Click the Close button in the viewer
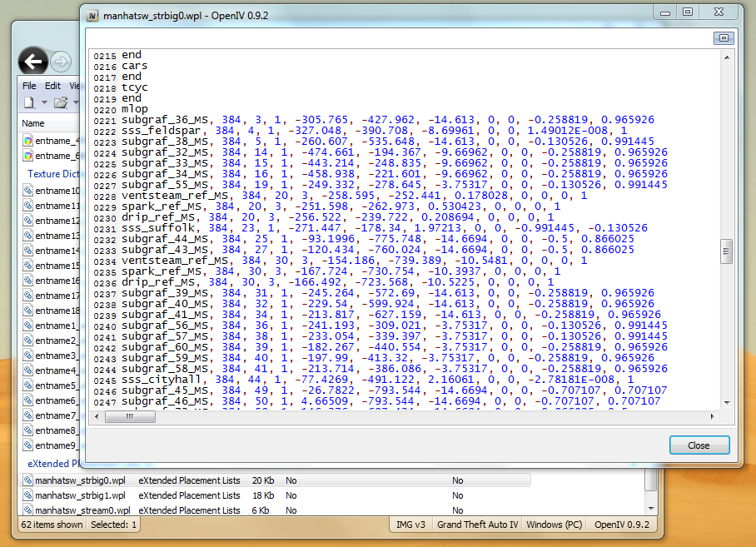The height and width of the screenshot is (547, 756). point(699,445)
